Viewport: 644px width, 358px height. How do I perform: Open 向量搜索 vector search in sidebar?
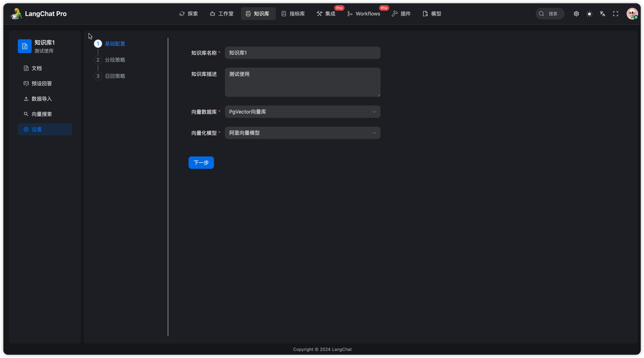point(45,114)
